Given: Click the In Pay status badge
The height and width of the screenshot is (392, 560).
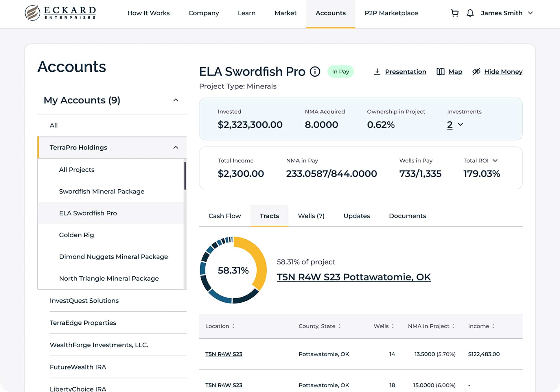Looking at the screenshot, I should (x=340, y=71).
